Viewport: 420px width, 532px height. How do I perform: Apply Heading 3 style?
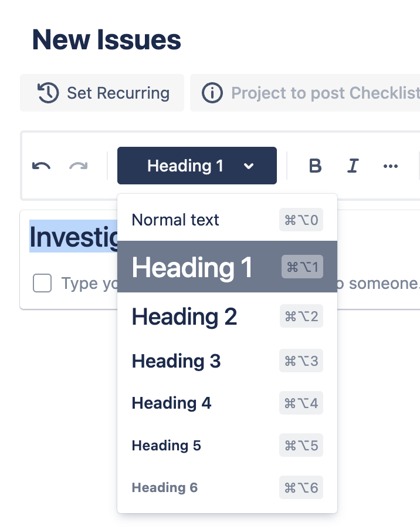click(176, 361)
